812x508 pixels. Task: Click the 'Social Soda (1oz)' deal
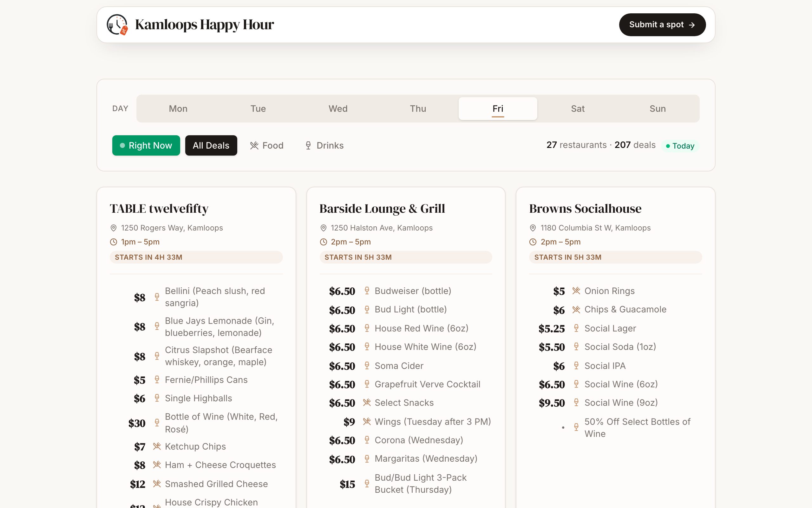pos(620,347)
